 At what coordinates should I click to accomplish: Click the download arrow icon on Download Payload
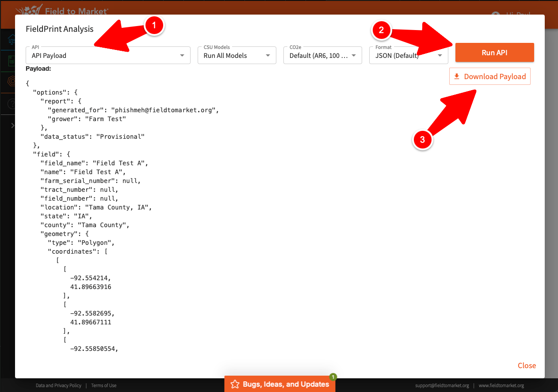[457, 76]
